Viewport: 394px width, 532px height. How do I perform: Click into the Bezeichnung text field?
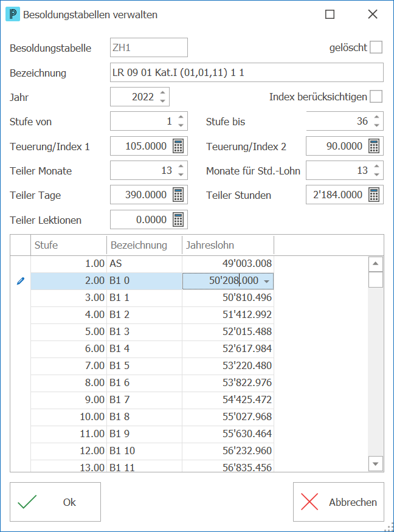(x=247, y=72)
